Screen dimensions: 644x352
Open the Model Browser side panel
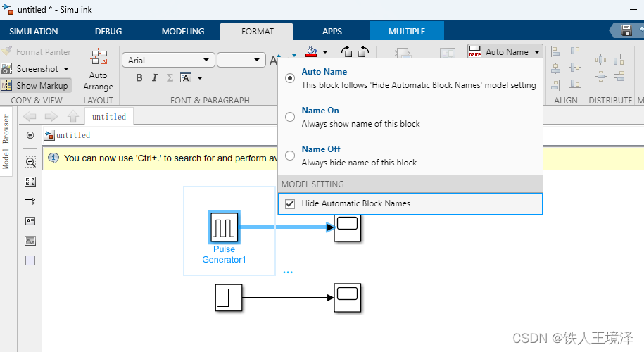pos(6,142)
